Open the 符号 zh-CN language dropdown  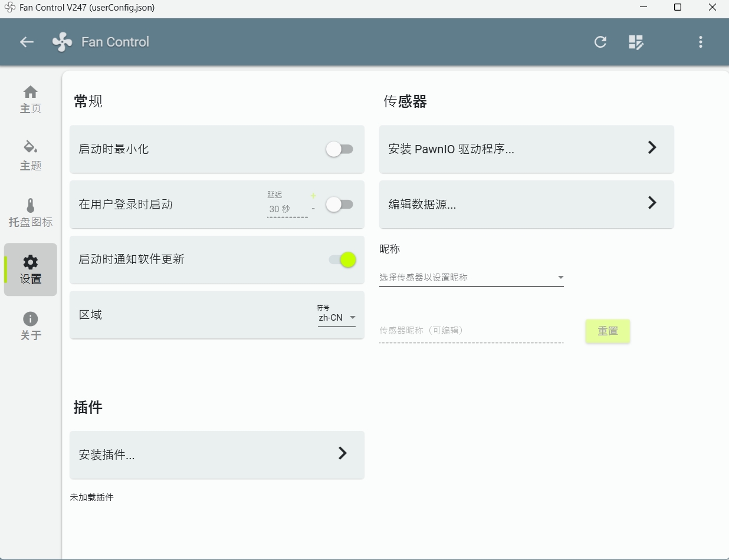(336, 317)
